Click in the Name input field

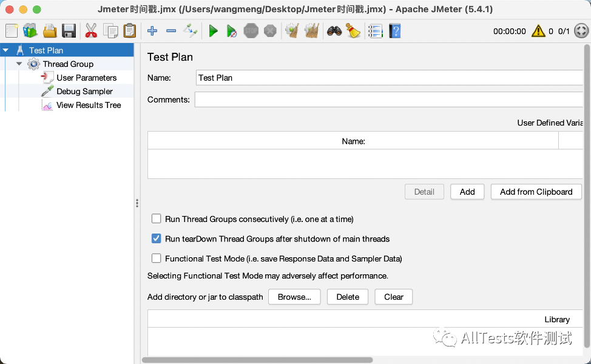[390, 78]
